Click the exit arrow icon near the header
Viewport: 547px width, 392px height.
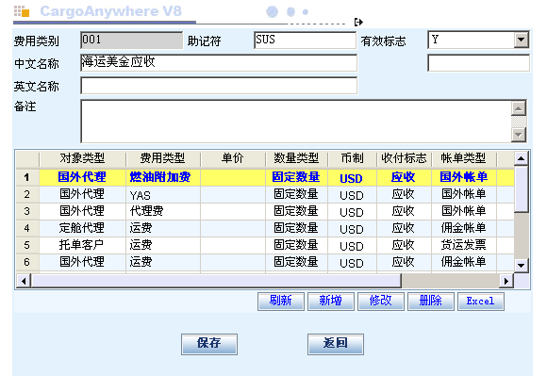point(358,23)
